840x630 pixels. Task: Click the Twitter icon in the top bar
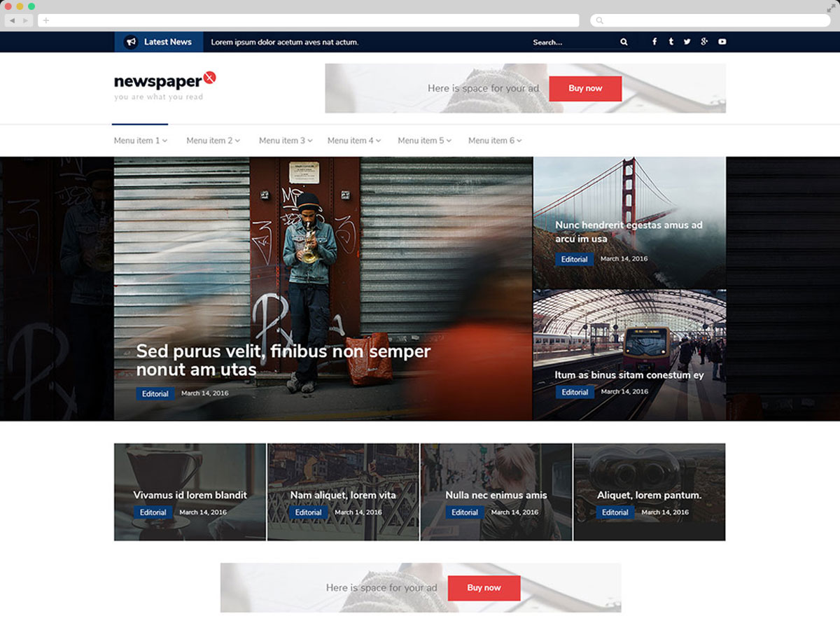687,41
